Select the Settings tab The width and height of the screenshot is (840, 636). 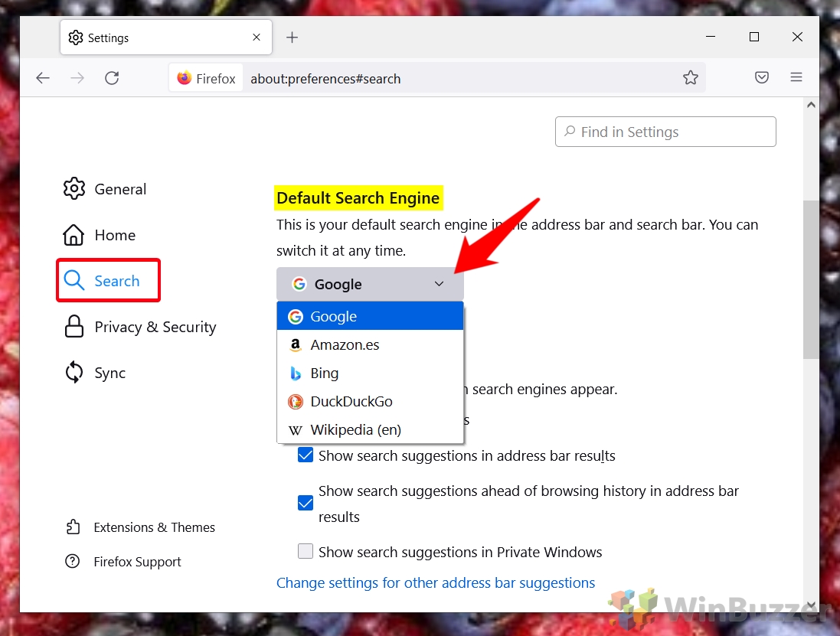(x=166, y=38)
